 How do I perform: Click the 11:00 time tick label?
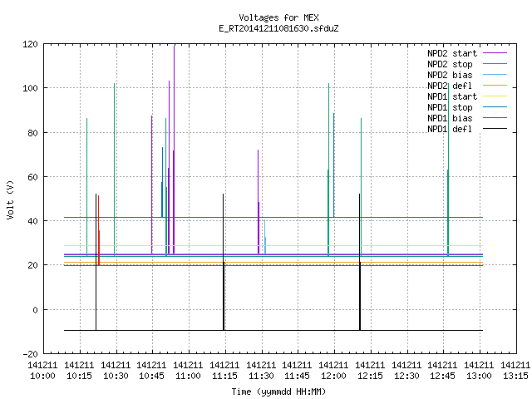tap(188, 376)
